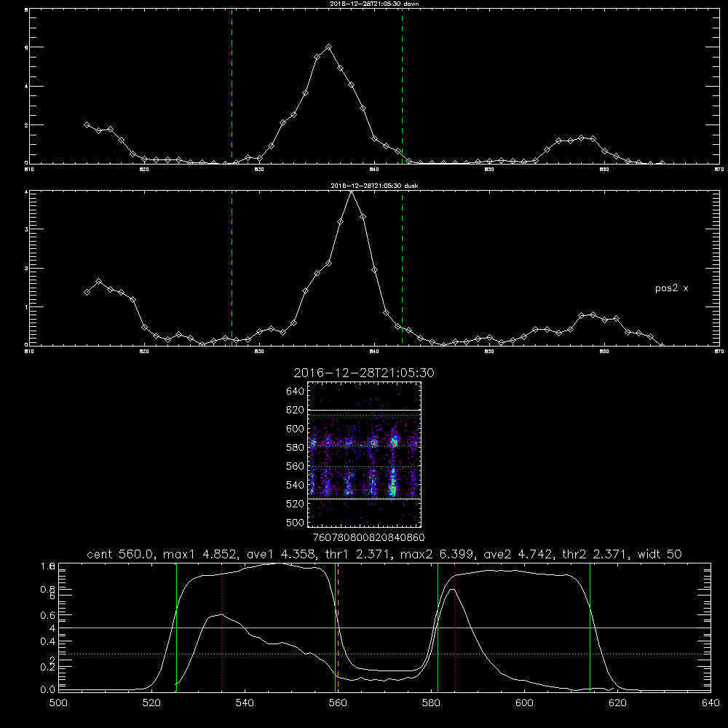
Task: Click the bottom plot x-axis label 560
Action: (x=338, y=703)
